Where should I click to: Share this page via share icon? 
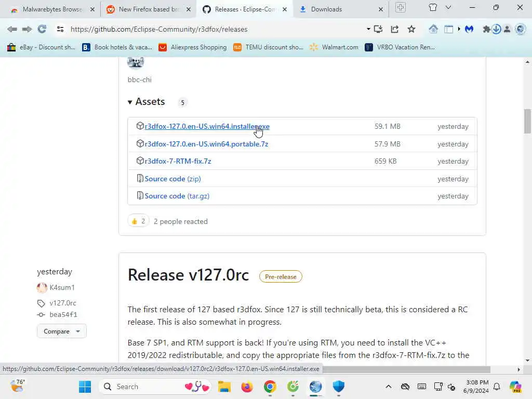tap(395, 29)
